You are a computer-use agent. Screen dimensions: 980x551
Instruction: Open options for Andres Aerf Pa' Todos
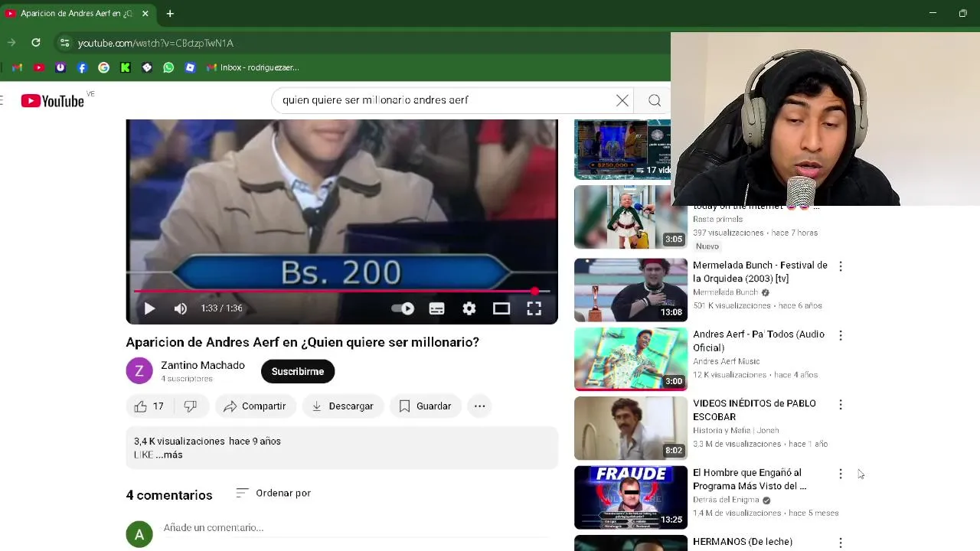click(x=841, y=335)
